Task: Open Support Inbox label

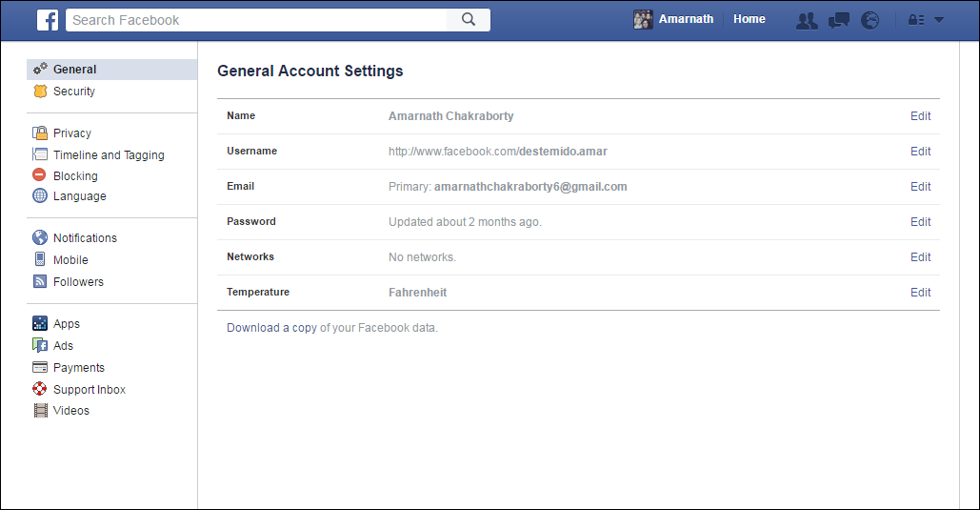Action: pos(90,389)
